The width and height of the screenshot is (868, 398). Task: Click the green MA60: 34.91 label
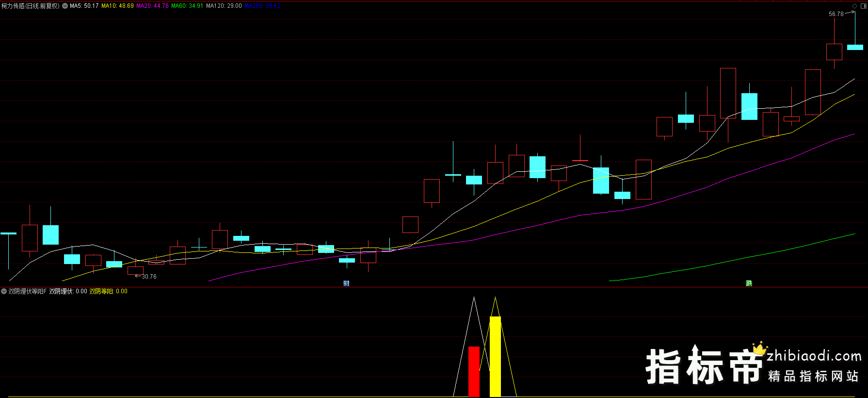point(187,6)
